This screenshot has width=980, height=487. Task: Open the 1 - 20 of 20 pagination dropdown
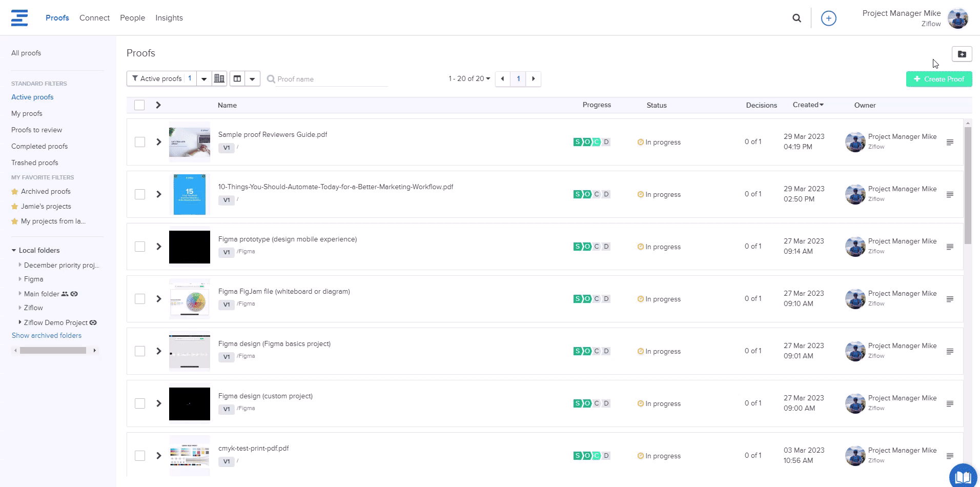coord(469,78)
